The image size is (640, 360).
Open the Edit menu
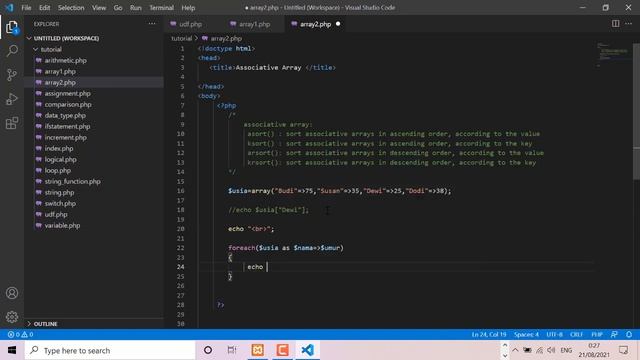pos(44,8)
